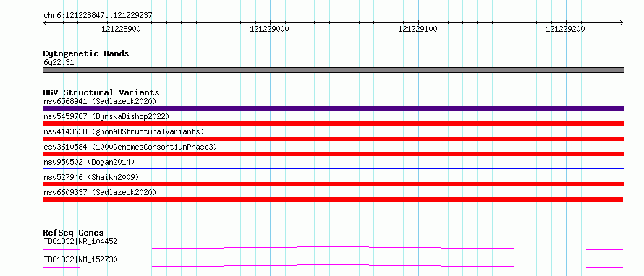Open variant esv3610584 (1000GenomesConsortiumPhase3) label
Image resolution: width=644 pixels, height=276 pixels.
(130, 147)
